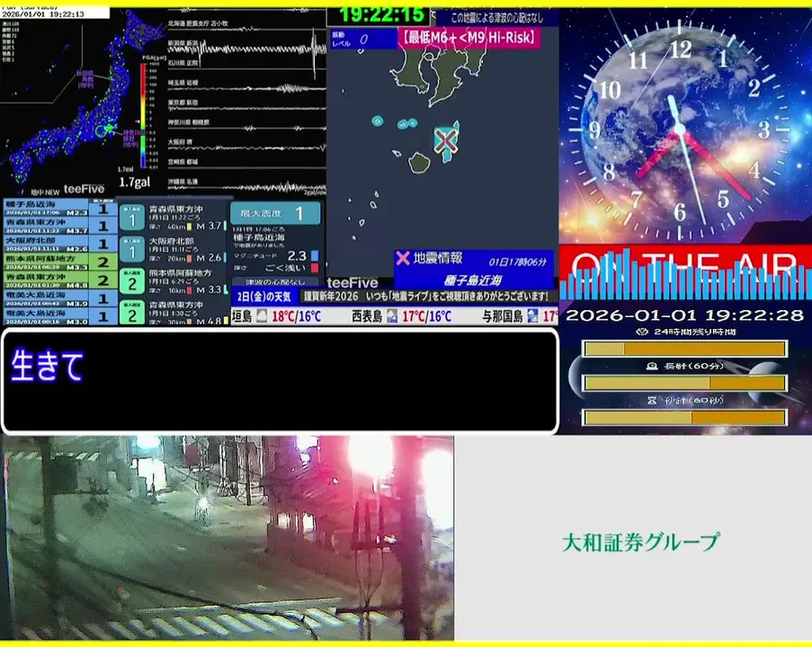The height and width of the screenshot is (647, 812).
Task: Click the blue square beside magnitude 2.3
Action: pyautogui.click(x=315, y=256)
